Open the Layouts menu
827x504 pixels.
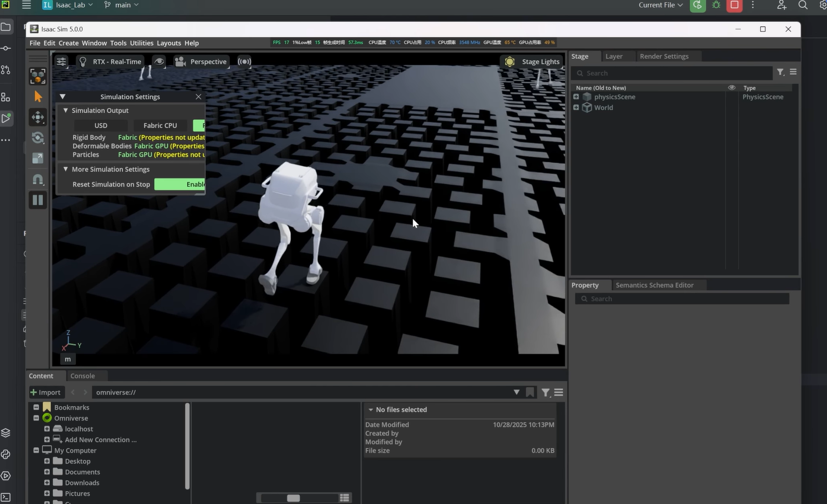pos(169,43)
